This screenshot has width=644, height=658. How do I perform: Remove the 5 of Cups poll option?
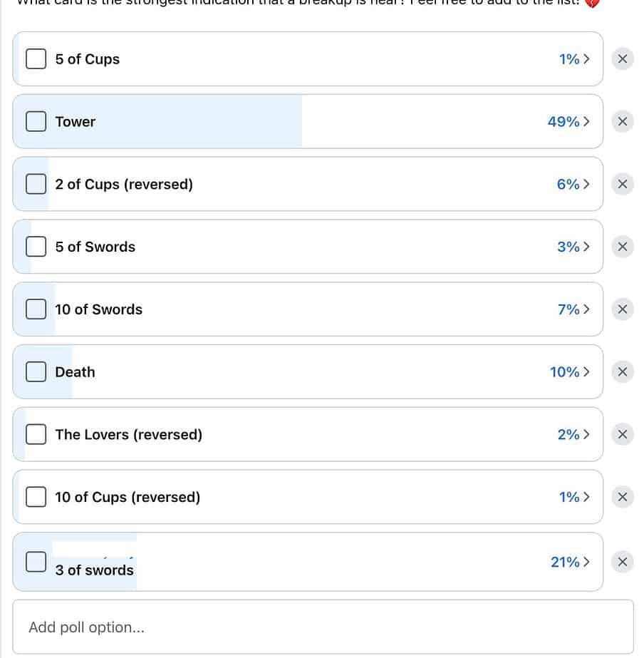[622, 58]
